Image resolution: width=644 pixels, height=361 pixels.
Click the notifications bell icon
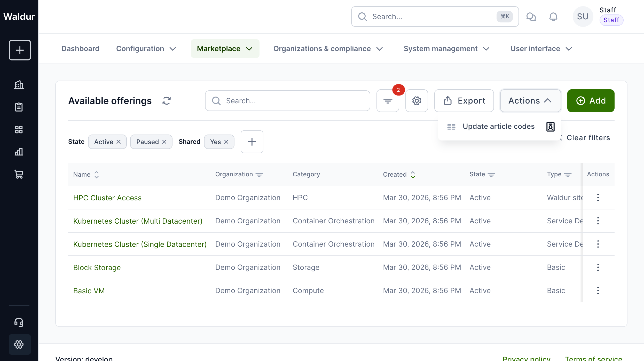tap(553, 17)
